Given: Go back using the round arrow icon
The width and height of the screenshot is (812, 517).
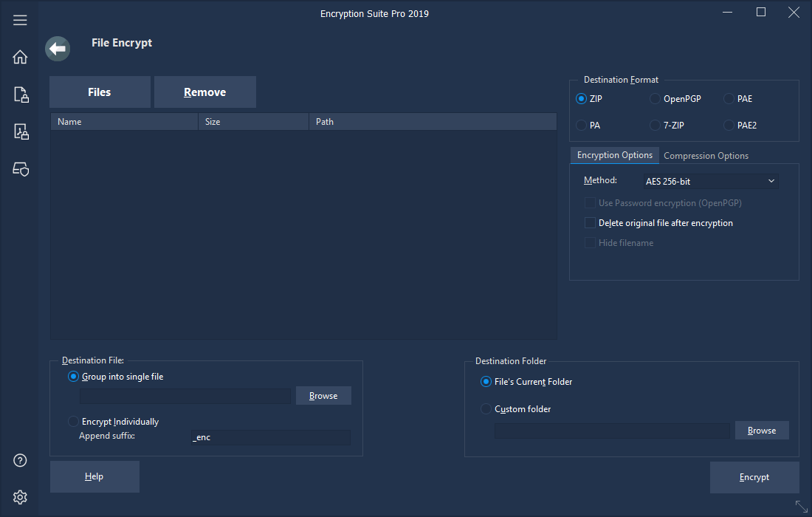Looking at the screenshot, I should tap(58, 49).
